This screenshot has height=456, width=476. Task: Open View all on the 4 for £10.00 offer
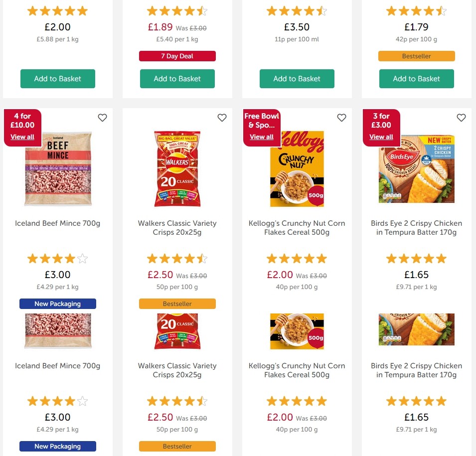[x=22, y=137]
